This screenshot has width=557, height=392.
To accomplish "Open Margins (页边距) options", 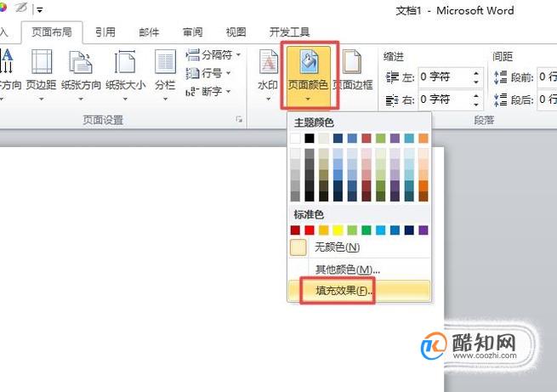I will pos(41,75).
